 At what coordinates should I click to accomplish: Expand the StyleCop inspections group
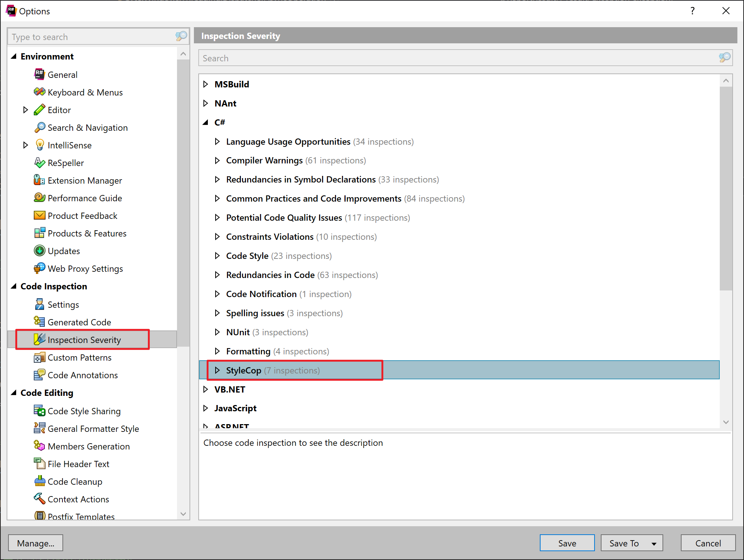pyautogui.click(x=217, y=370)
